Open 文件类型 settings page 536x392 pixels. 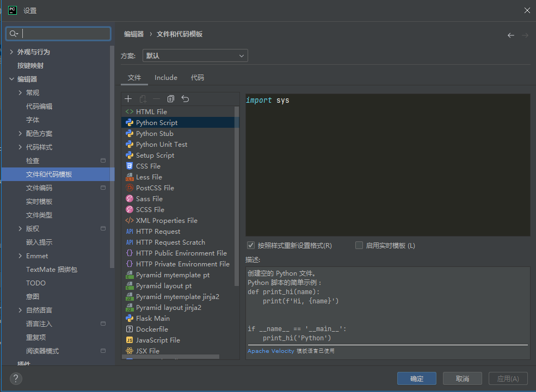39,215
